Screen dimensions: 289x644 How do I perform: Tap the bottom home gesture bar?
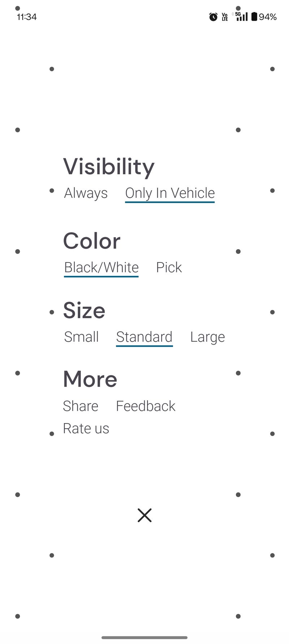[x=144, y=637]
